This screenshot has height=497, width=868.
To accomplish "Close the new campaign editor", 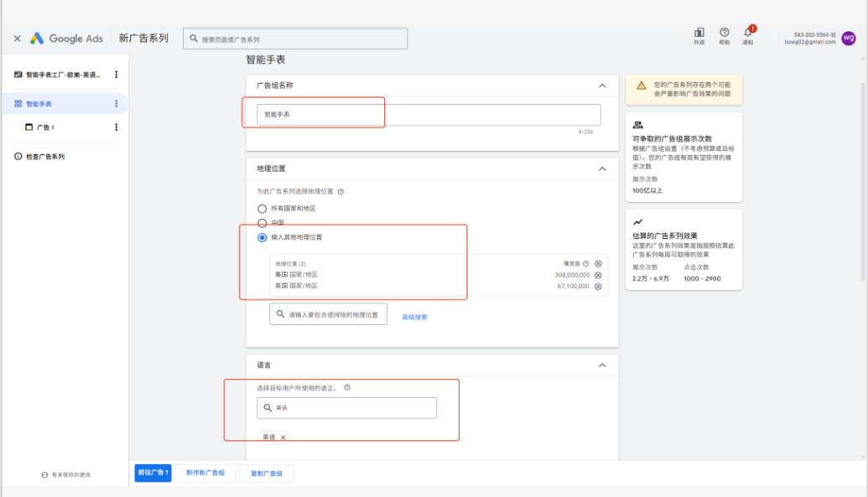I will pyautogui.click(x=17, y=39).
